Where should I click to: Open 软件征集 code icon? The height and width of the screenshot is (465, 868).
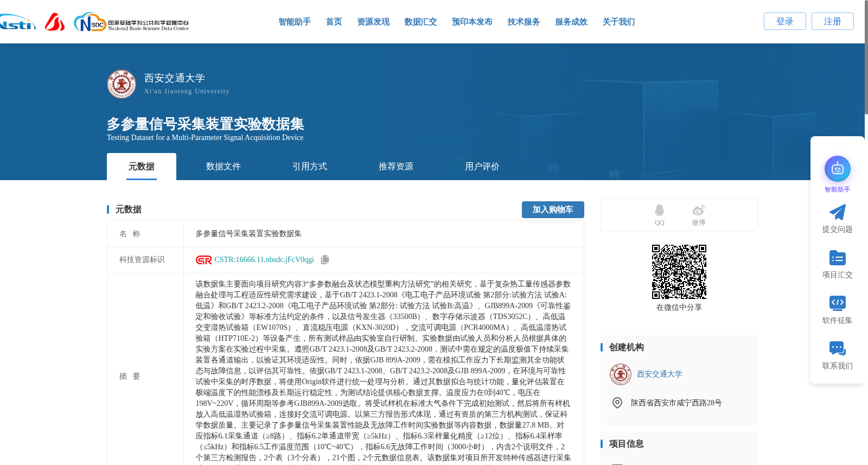(x=837, y=303)
